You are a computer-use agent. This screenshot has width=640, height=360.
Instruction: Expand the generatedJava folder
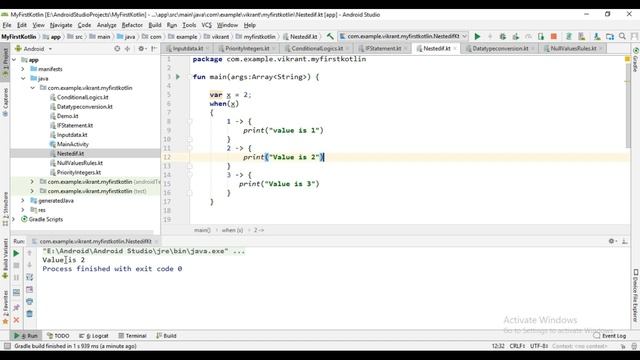[23, 200]
